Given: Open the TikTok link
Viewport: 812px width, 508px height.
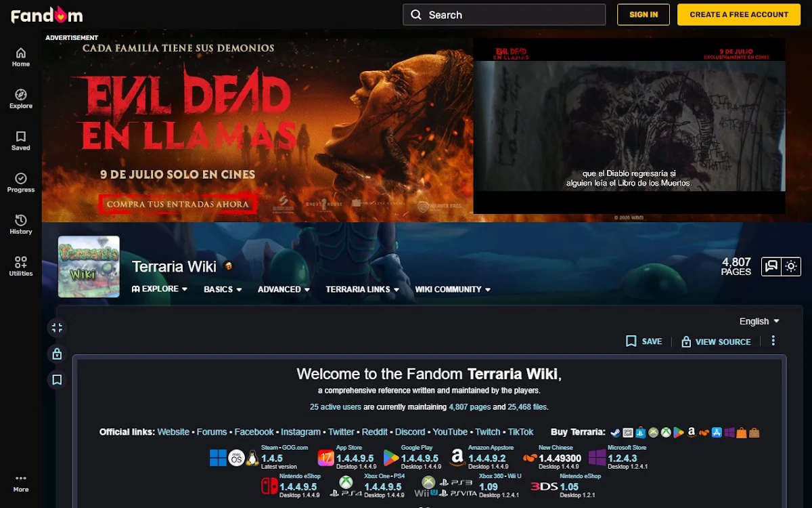Looking at the screenshot, I should [520, 432].
